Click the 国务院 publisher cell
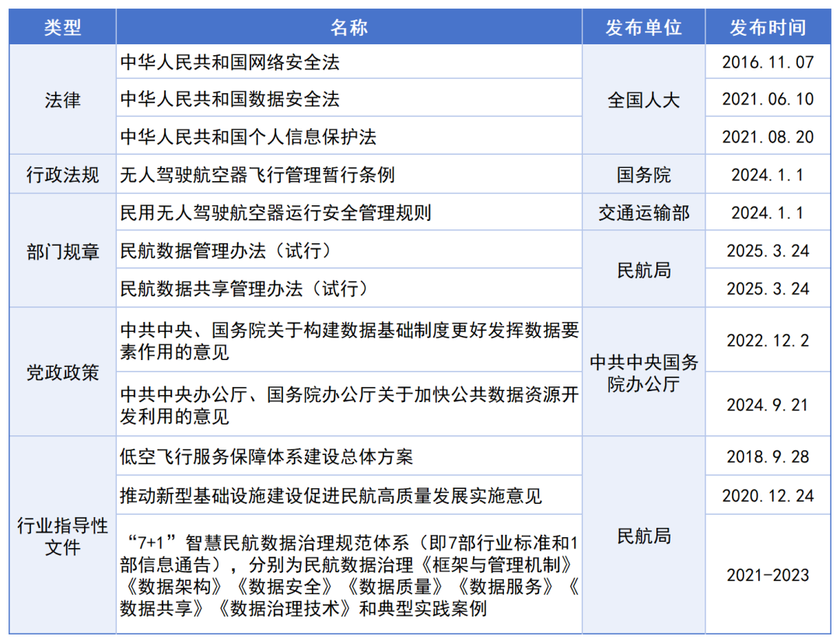 pos(643,174)
